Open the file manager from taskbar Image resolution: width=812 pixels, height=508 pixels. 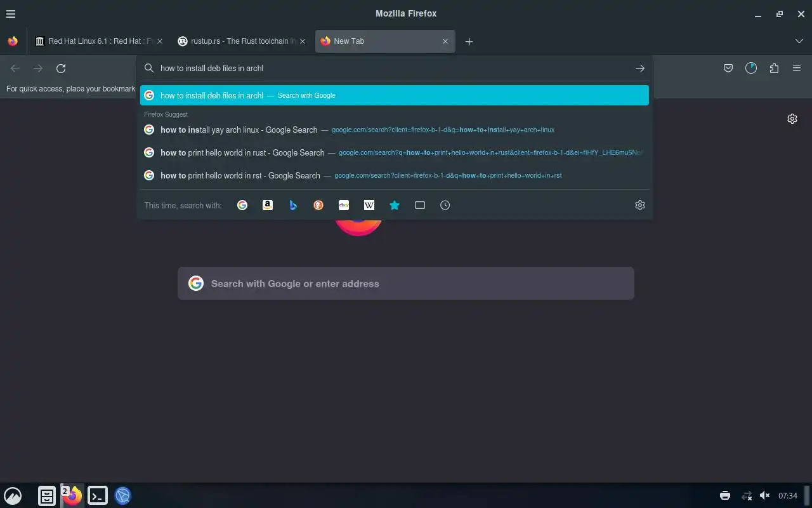click(47, 496)
